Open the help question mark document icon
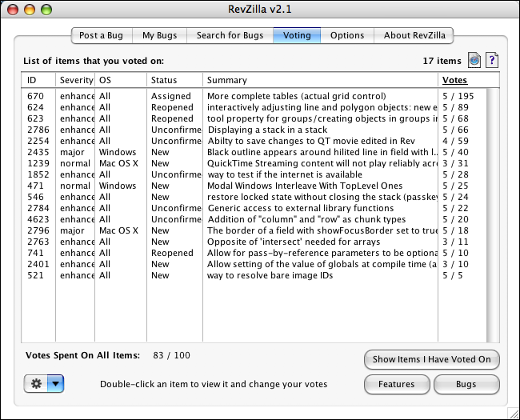 (492, 60)
